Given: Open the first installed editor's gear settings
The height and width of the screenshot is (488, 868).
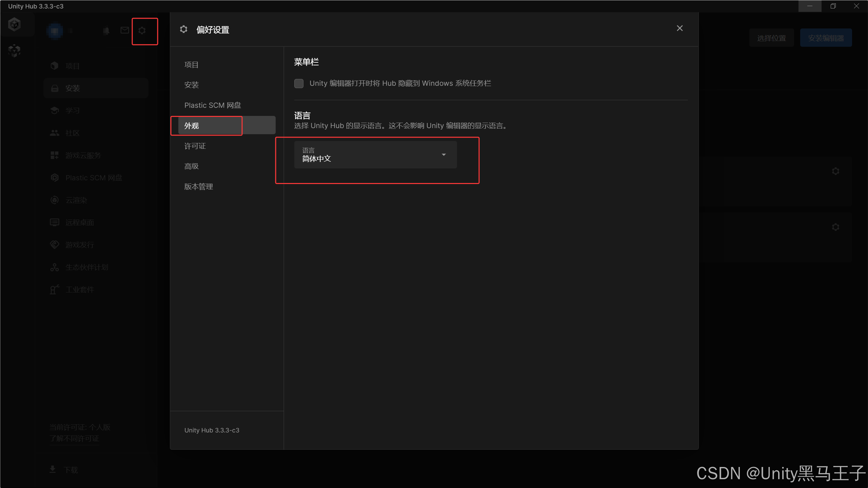Looking at the screenshot, I should [x=835, y=171].
